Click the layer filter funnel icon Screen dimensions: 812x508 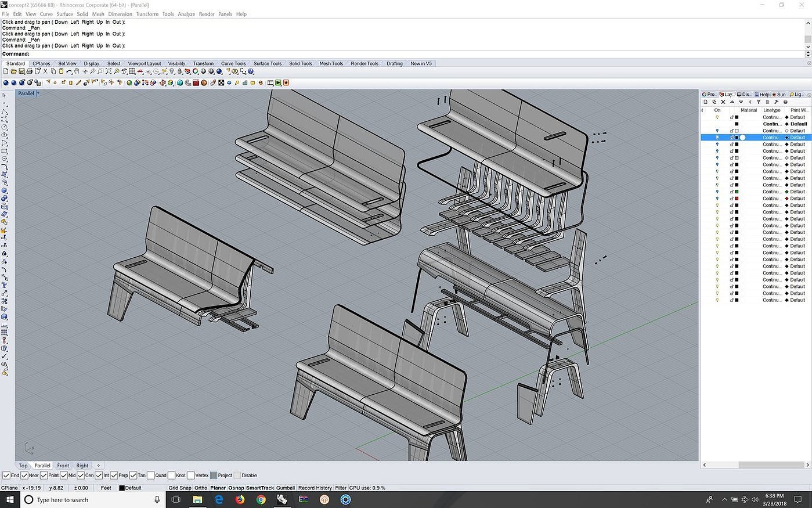[x=759, y=102]
